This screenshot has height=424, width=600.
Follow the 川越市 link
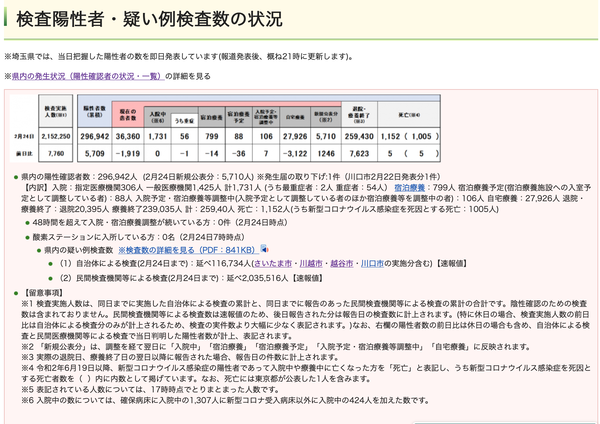[311, 264]
